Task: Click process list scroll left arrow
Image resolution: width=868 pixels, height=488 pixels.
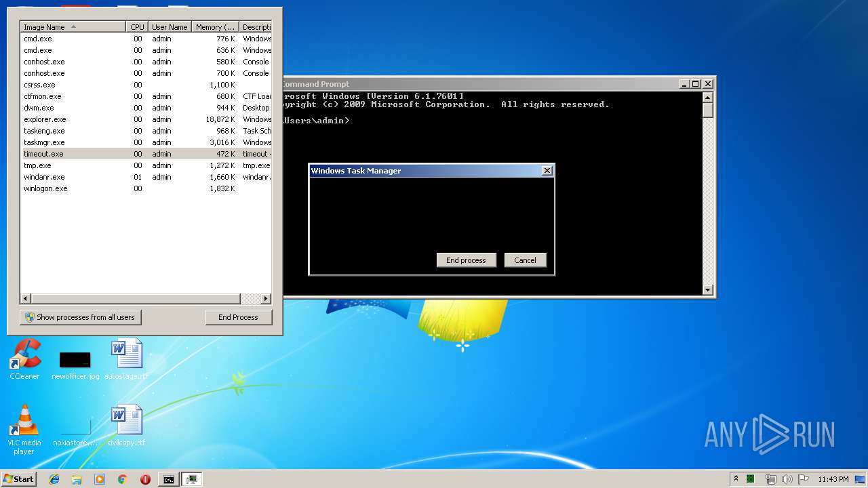Action: 26,298
